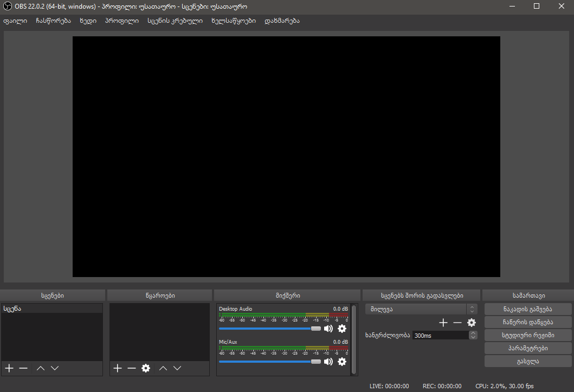Move scene up with arrow icon

pyautogui.click(x=41, y=368)
